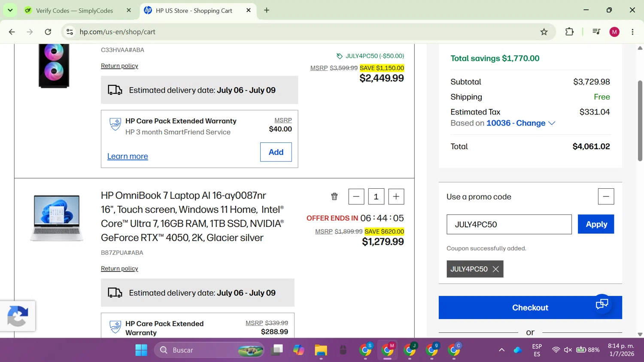Viewport: 644px width, 362px height.
Task: Delete the OmniBook 7 Laptop with trash icon
Action: point(334,196)
